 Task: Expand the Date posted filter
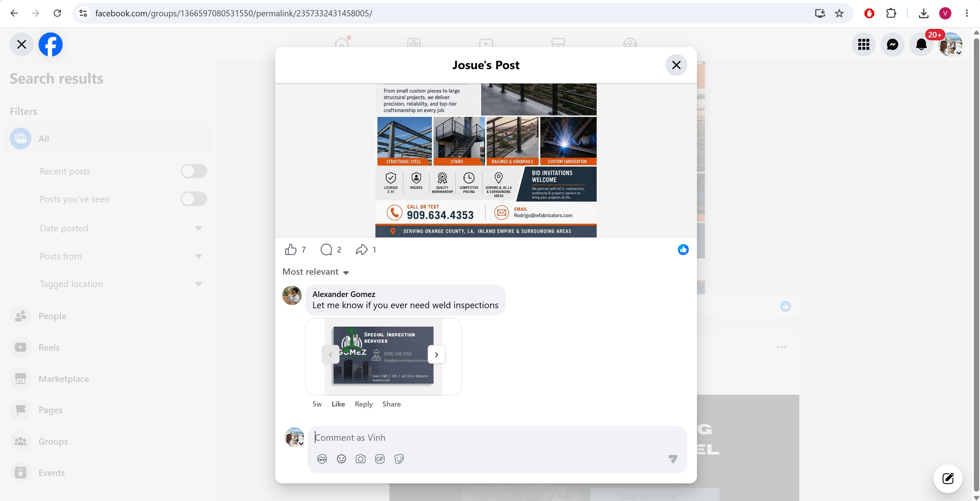click(x=198, y=228)
